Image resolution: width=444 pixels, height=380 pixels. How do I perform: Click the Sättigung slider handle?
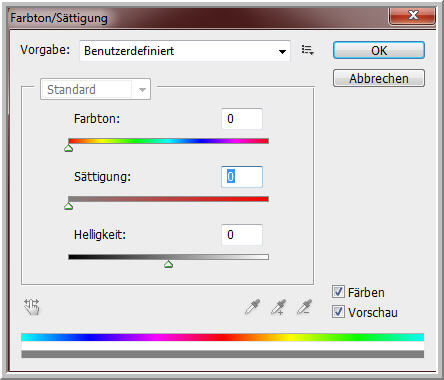(69, 206)
